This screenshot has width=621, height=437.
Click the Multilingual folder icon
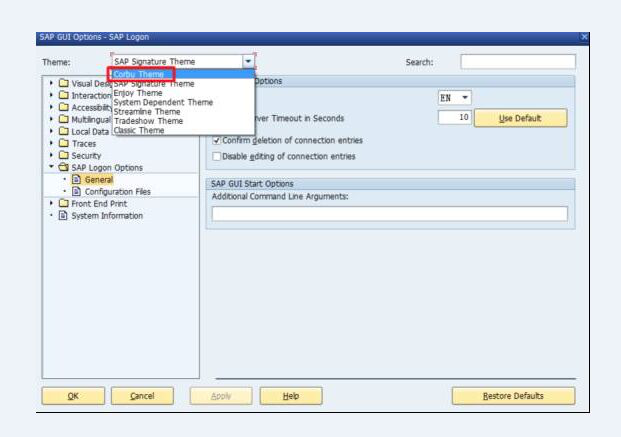[63, 119]
